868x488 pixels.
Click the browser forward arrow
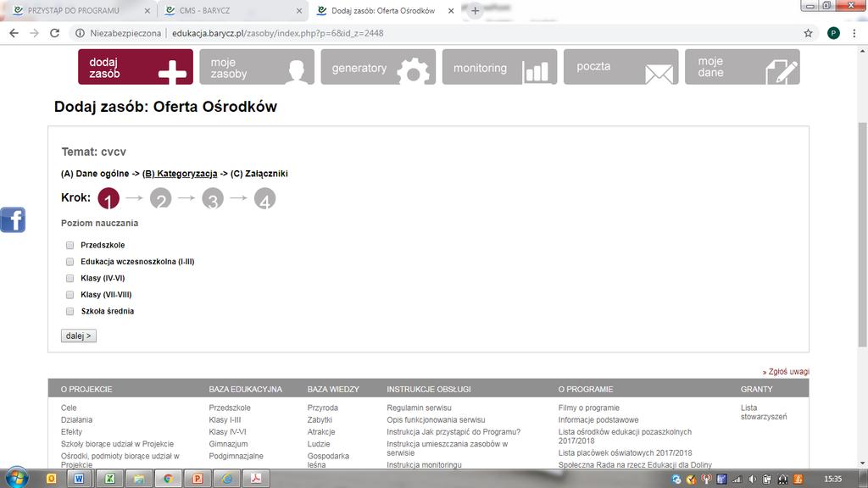pos(34,33)
